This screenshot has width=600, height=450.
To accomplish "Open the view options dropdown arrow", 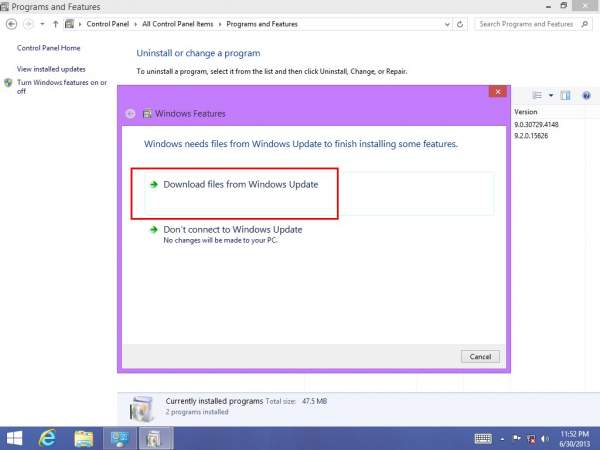I will (551, 95).
